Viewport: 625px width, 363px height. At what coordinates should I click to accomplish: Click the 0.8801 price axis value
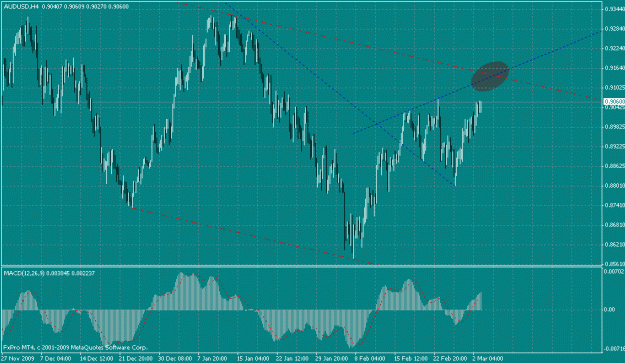coord(616,186)
